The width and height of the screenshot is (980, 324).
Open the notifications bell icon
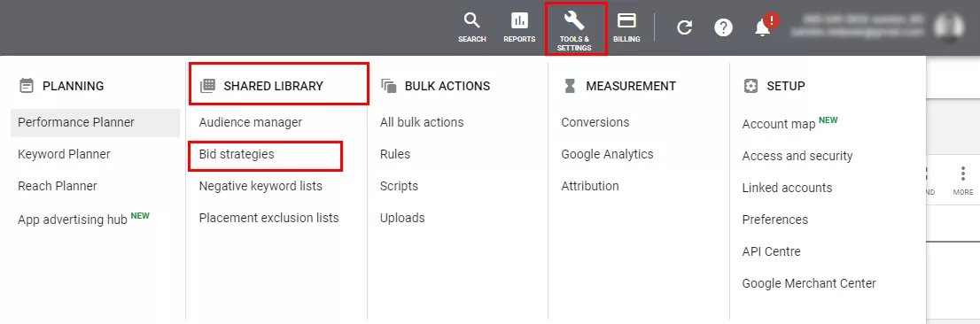tap(762, 28)
